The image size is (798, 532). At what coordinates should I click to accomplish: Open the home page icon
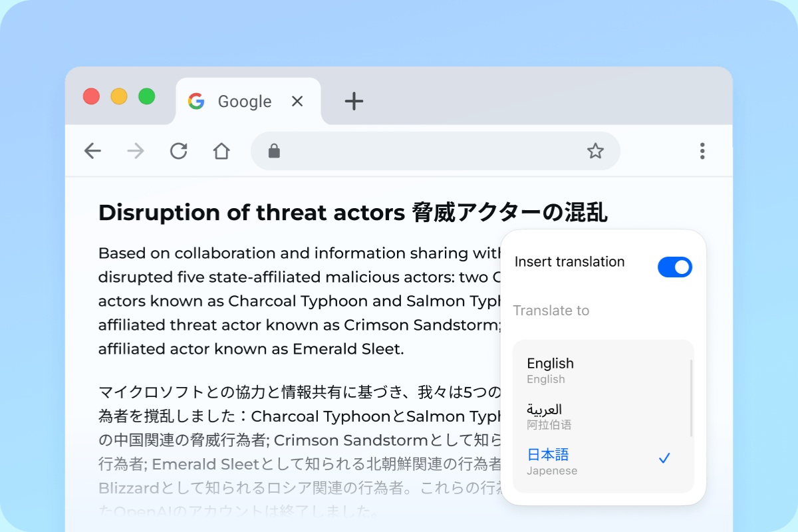221,152
